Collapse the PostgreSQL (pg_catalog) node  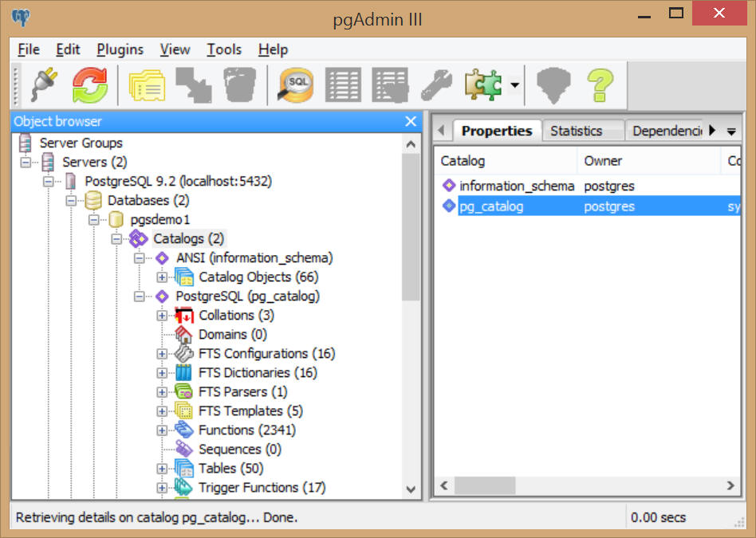coord(139,296)
